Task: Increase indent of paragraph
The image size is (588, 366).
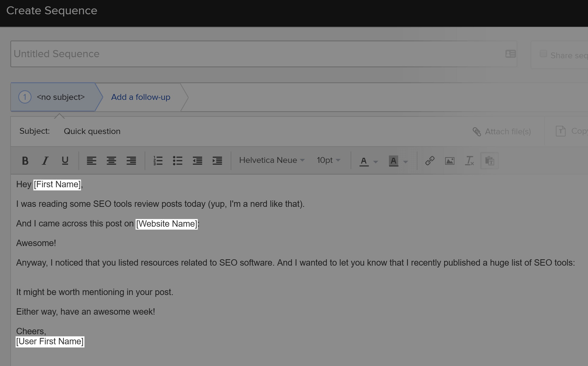Action: pos(217,161)
